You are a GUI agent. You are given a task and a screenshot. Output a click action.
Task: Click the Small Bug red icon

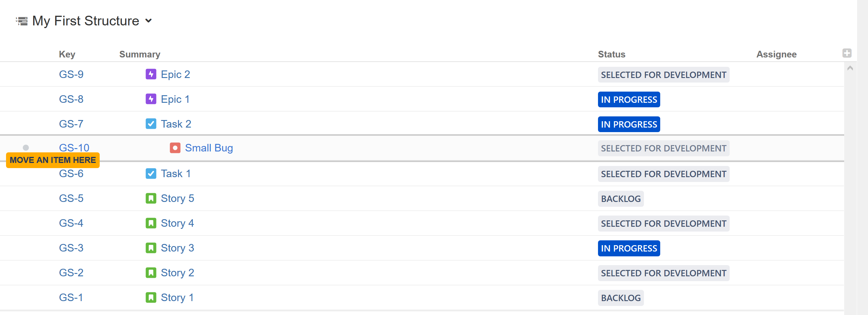(x=175, y=148)
